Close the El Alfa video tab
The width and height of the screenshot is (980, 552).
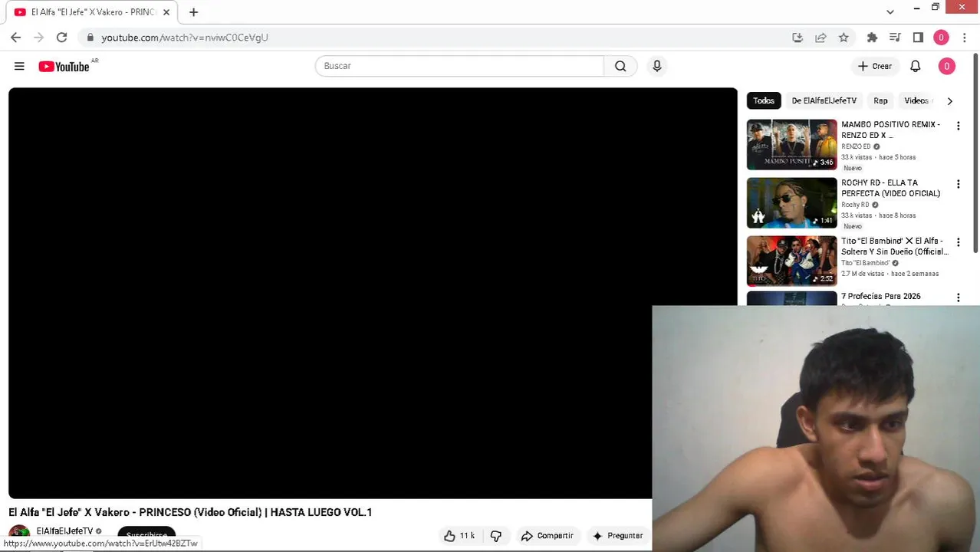point(166,12)
